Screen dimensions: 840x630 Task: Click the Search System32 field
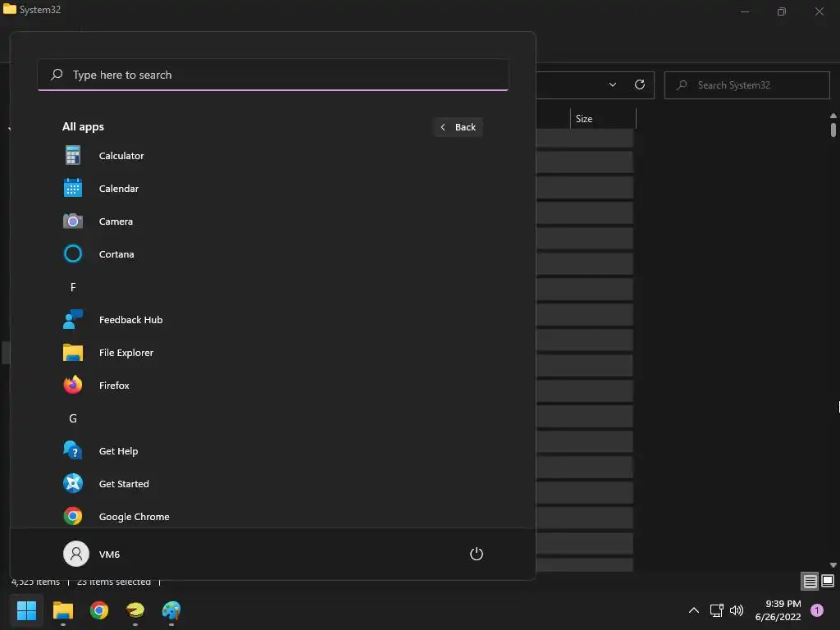click(x=746, y=85)
